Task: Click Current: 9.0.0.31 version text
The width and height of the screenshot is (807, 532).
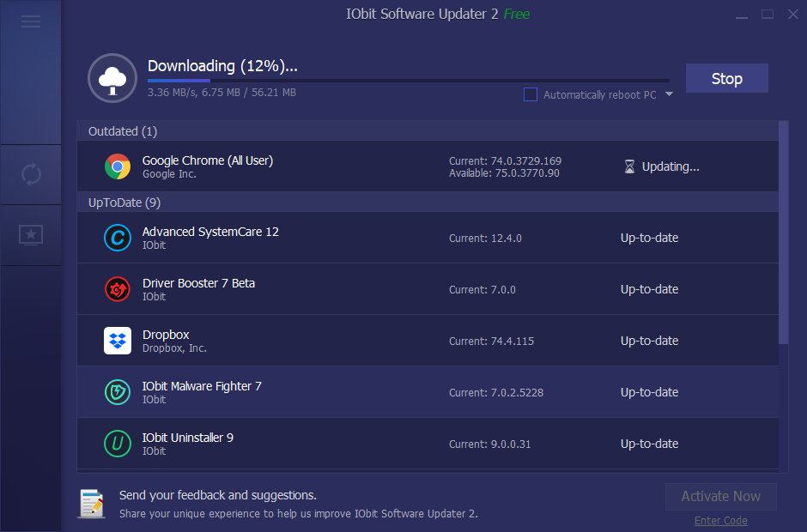Action: click(489, 444)
